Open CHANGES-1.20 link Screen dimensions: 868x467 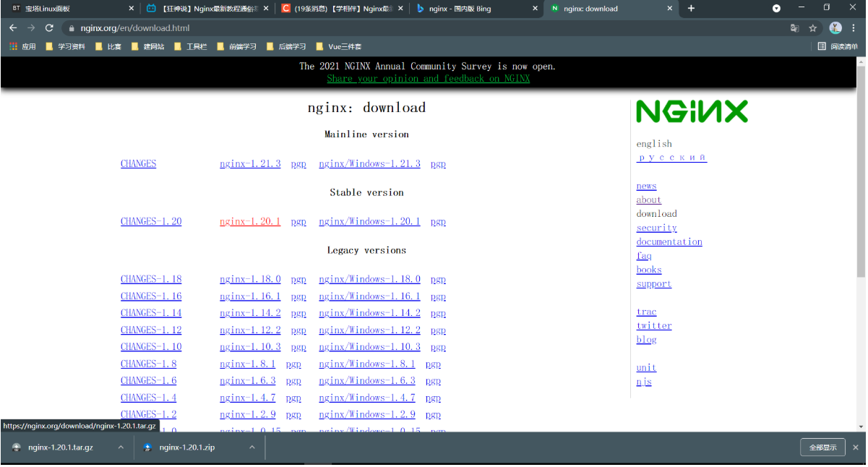click(x=151, y=221)
